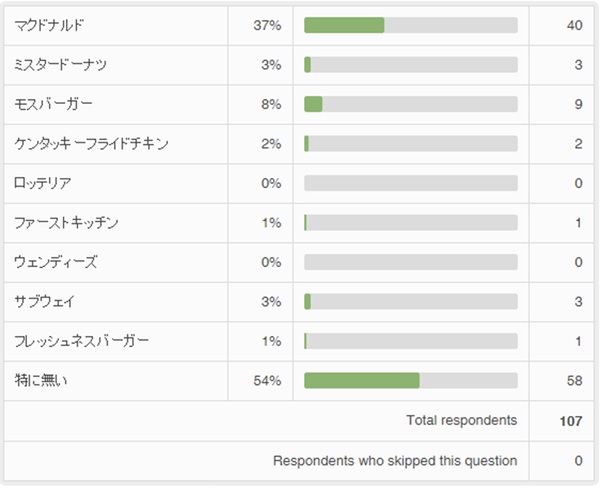Select the ケンタッキーフライドチキン answer label
The image size is (600, 488).
coord(91,143)
